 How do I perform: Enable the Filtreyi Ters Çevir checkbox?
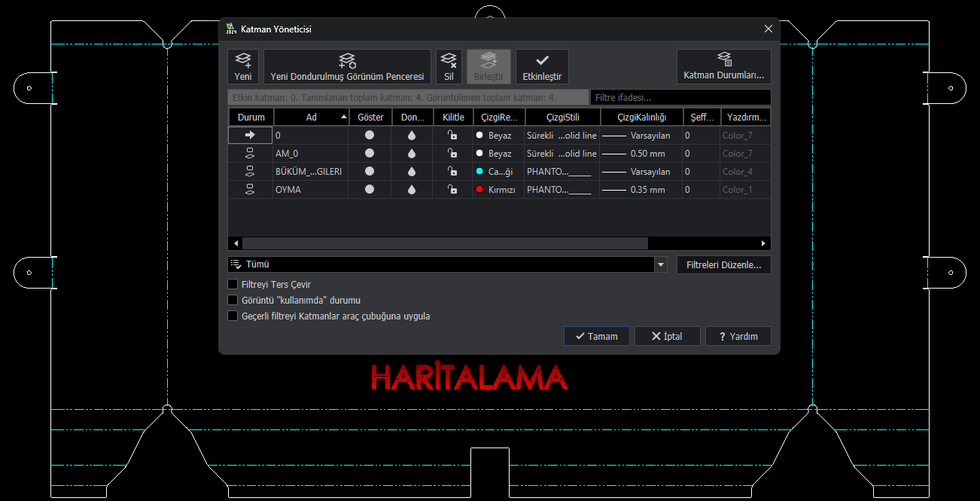click(x=233, y=285)
